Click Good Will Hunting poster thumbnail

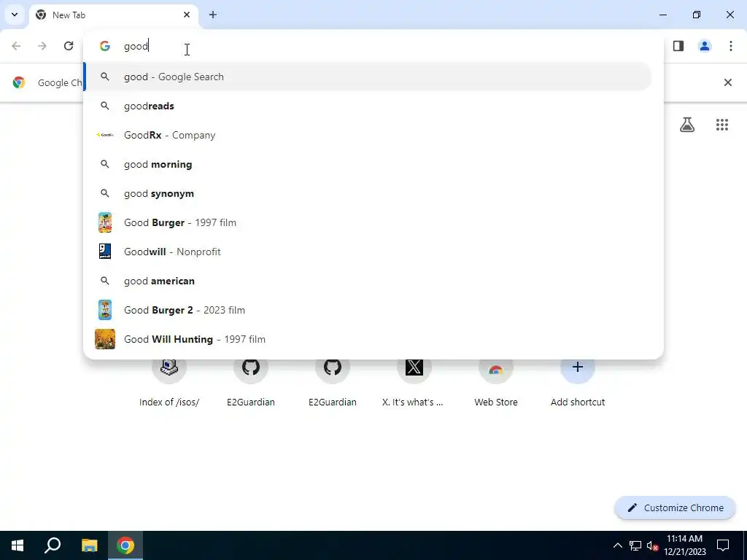(105, 339)
